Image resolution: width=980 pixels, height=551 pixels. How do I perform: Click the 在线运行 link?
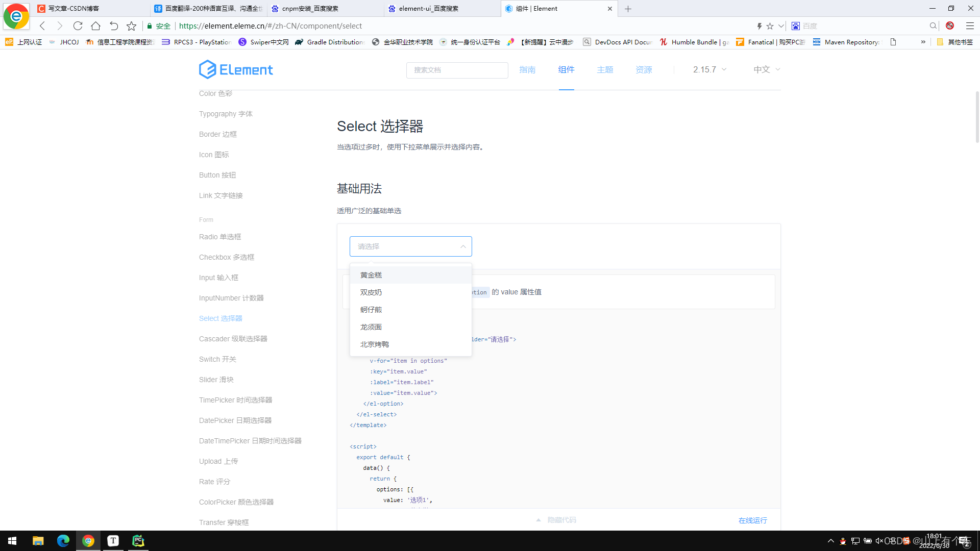coord(752,520)
